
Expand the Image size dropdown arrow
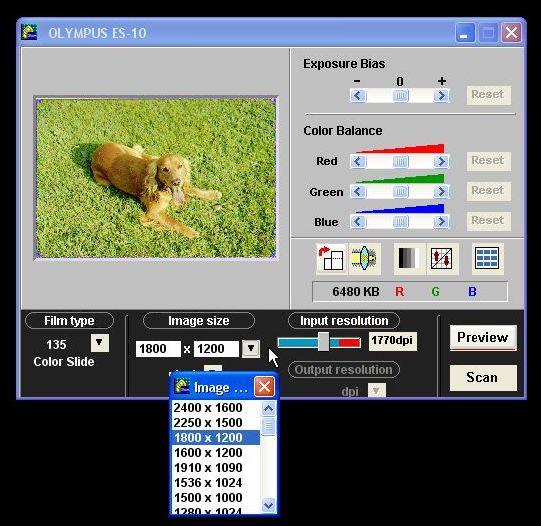(251, 348)
